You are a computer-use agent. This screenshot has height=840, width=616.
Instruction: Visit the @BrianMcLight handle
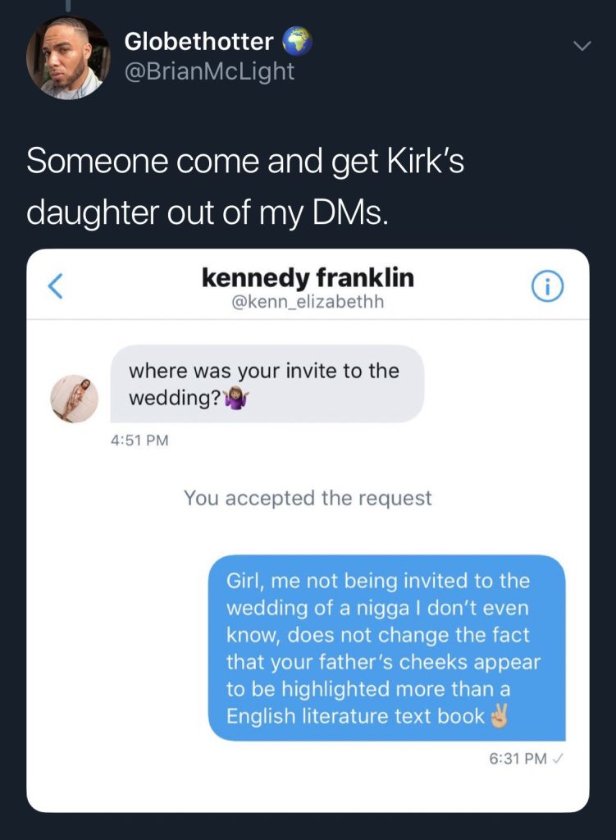tap(209, 71)
